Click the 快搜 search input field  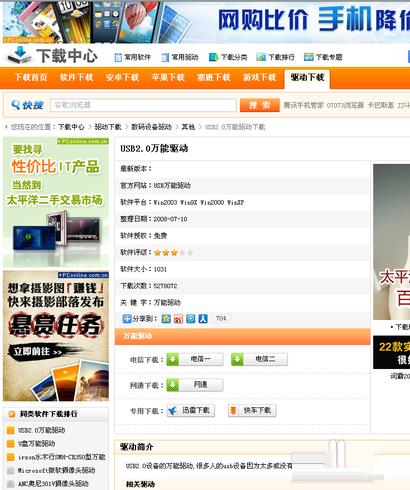click(143, 105)
